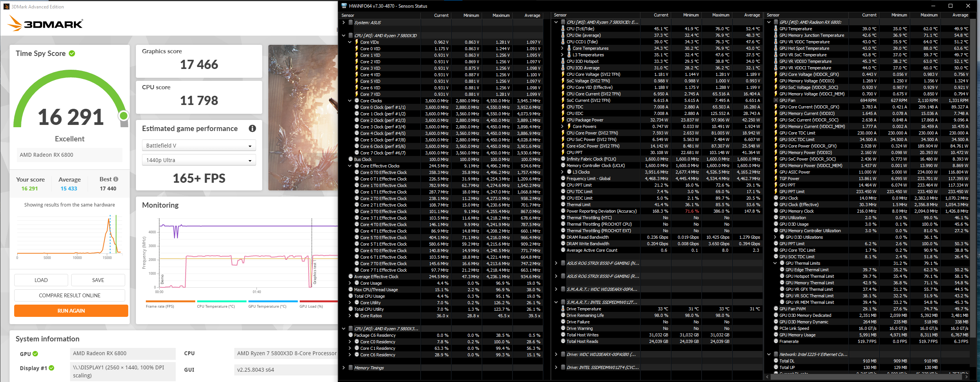
Task: Click the thermometer icon on Drive Temperature row
Action: click(563, 309)
